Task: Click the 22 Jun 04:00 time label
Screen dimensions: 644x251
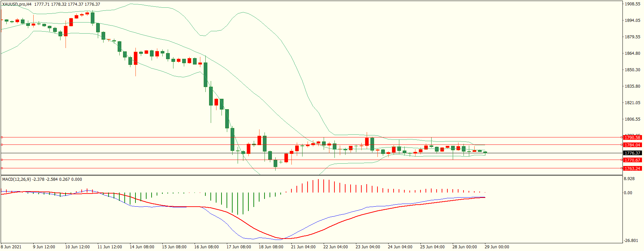Action: tap(335, 247)
